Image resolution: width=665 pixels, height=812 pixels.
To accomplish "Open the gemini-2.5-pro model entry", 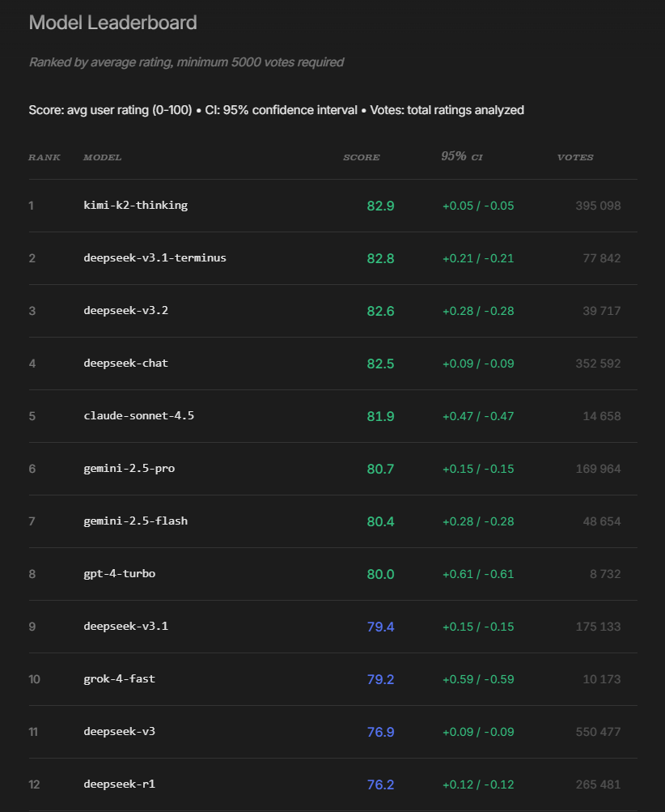I will pyautogui.click(x=129, y=469).
